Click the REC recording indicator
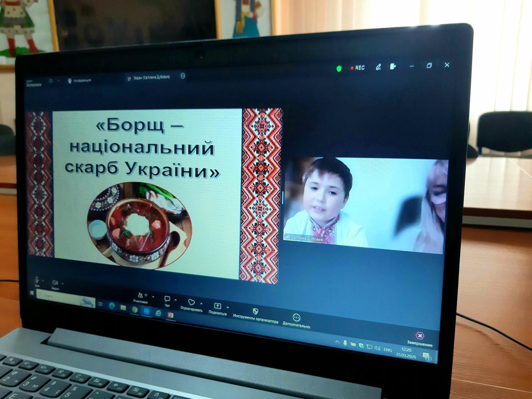The image size is (532, 399). point(358,68)
